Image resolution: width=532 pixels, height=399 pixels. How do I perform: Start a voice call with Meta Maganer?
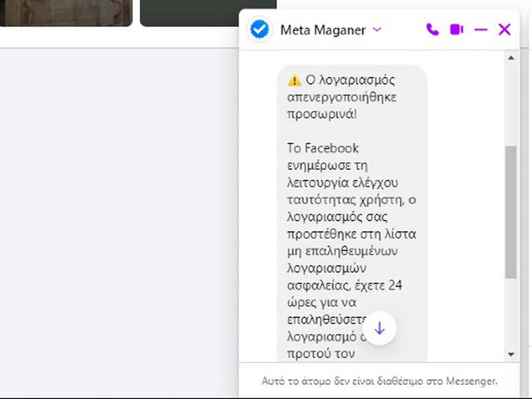[x=432, y=29]
